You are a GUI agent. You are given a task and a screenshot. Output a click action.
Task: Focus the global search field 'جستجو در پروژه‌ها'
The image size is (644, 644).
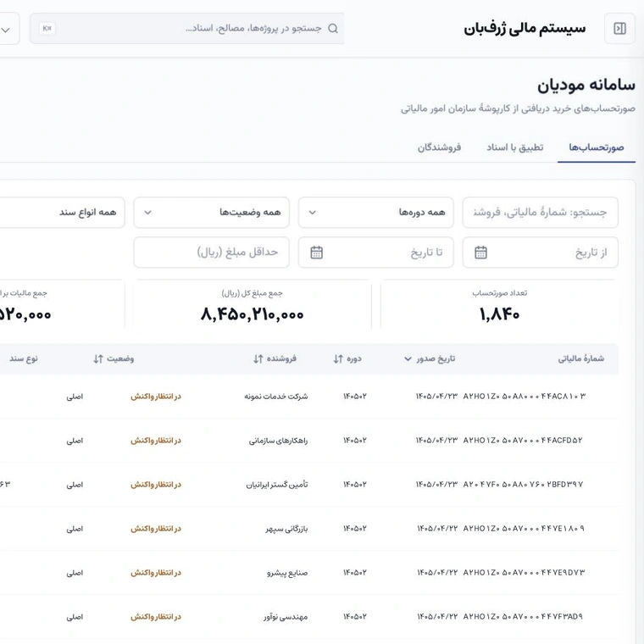pyautogui.click(x=187, y=28)
